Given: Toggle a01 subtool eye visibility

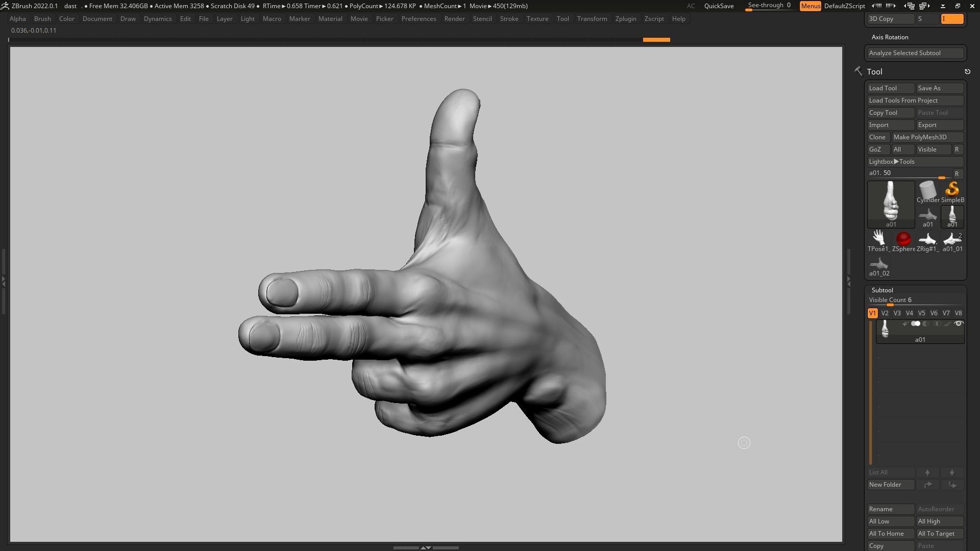Looking at the screenshot, I should coord(958,324).
